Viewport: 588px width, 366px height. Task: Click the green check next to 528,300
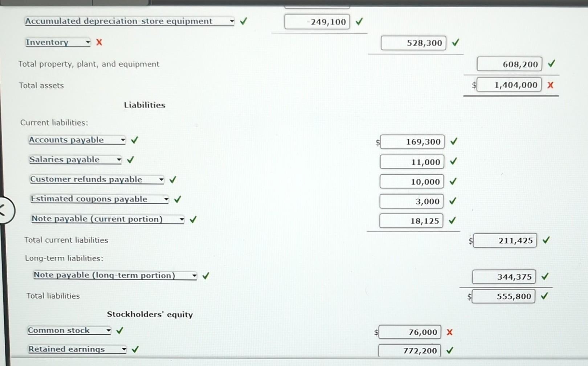456,43
